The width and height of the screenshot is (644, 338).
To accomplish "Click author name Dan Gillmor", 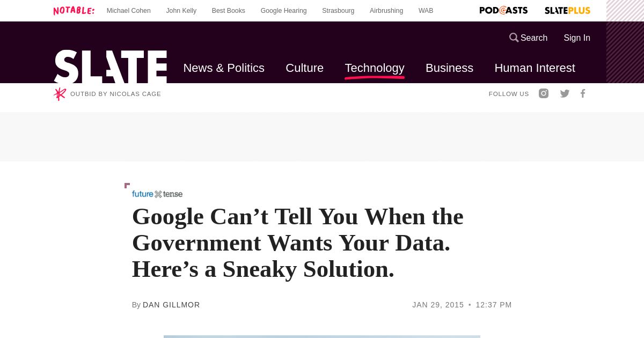I will [x=171, y=305].
